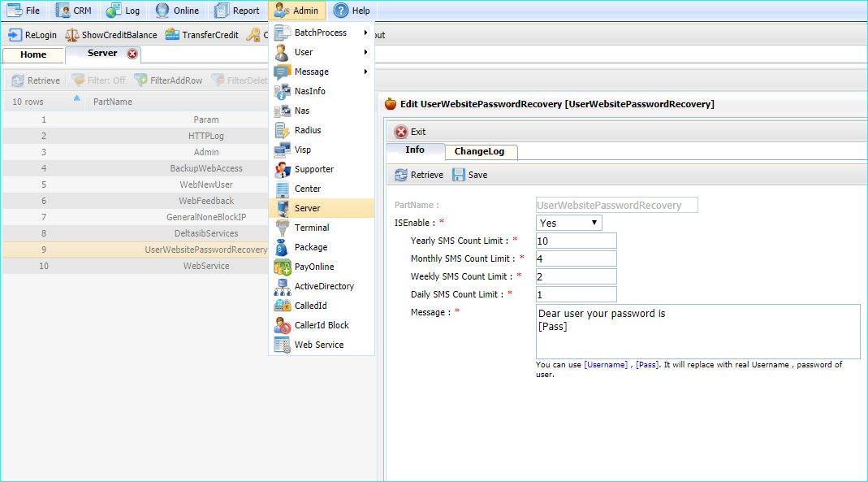Open the ISEnable Yes dropdown
This screenshot has width=868, height=482.
569,223
